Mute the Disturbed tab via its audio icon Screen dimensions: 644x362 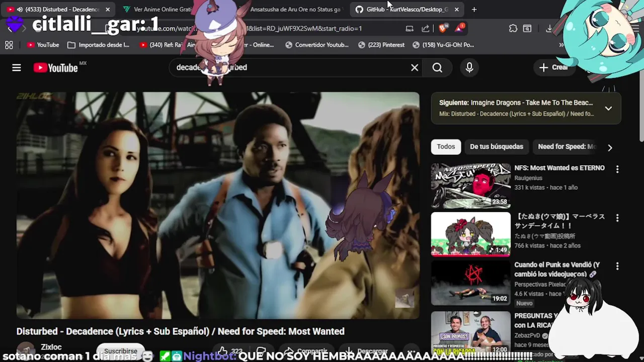click(20, 9)
